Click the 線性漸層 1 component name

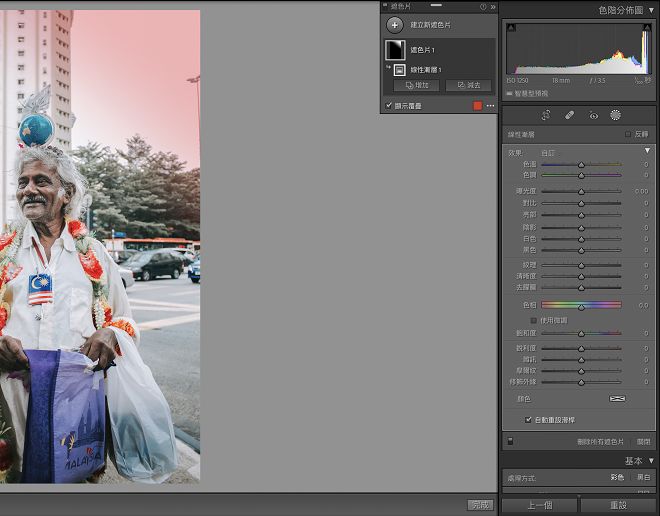pyautogui.click(x=426, y=70)
